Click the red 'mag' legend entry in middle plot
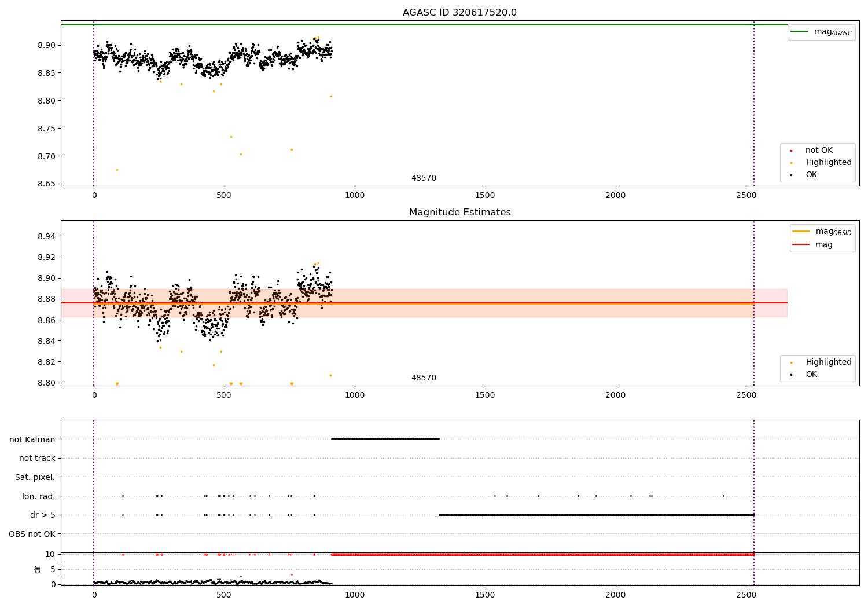 801,245
